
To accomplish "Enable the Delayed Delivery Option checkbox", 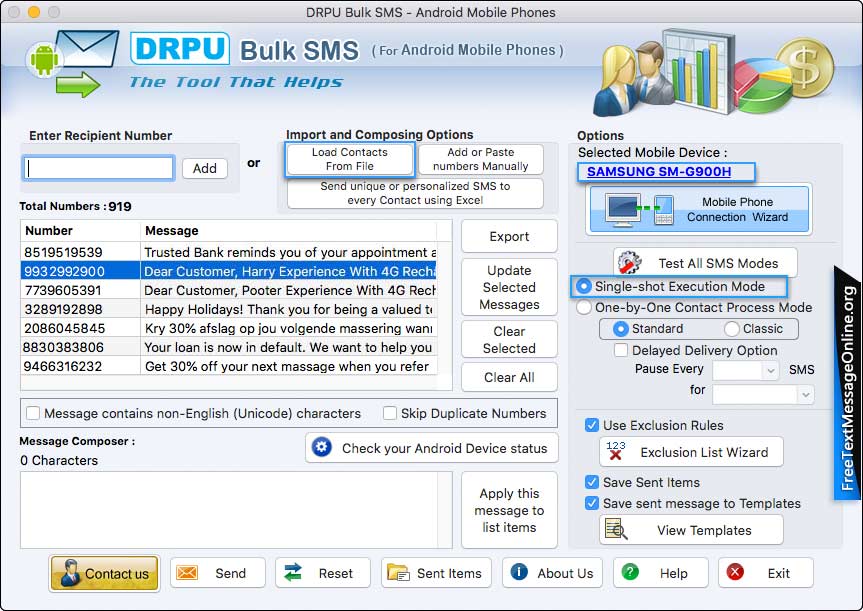I will [621, 350].
